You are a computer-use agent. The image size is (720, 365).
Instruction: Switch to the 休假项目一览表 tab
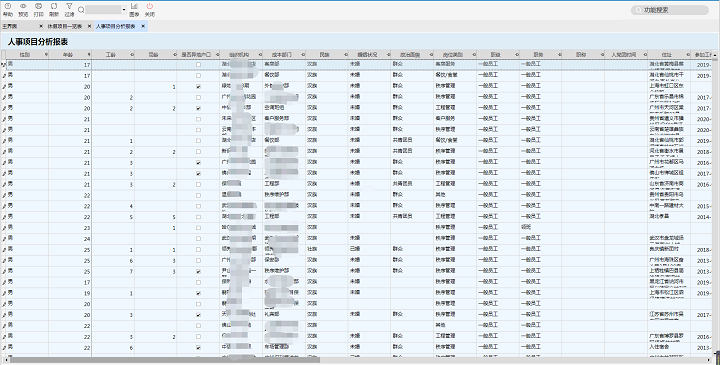pyautogui.click(x=65, y=27)
